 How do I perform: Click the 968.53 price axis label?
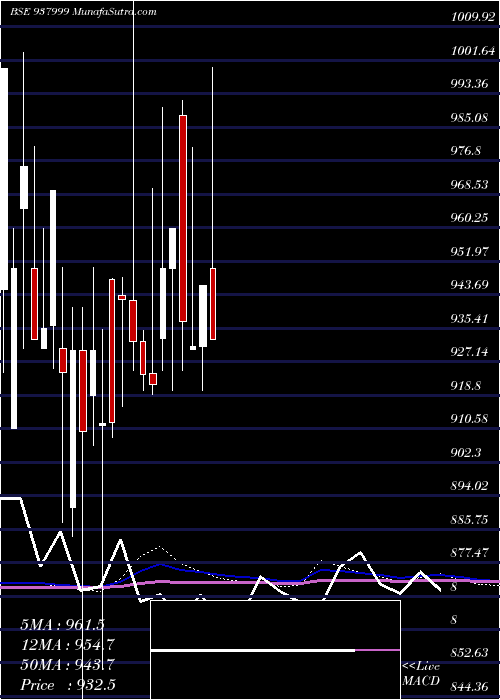tap(469, 185)
